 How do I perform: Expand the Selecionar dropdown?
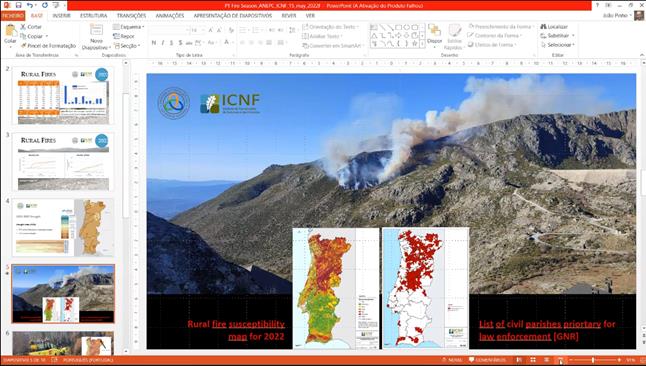pos(557,45)
